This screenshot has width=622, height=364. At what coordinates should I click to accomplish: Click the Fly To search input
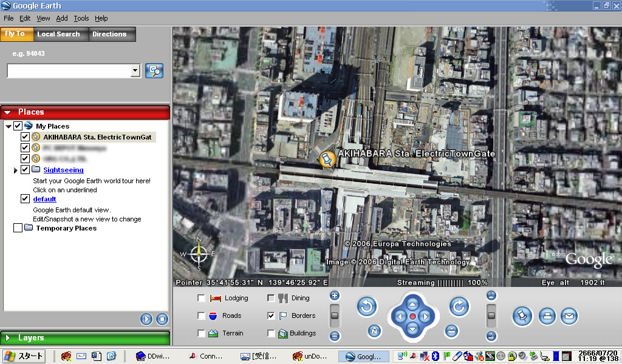click(x=69, y=71)
